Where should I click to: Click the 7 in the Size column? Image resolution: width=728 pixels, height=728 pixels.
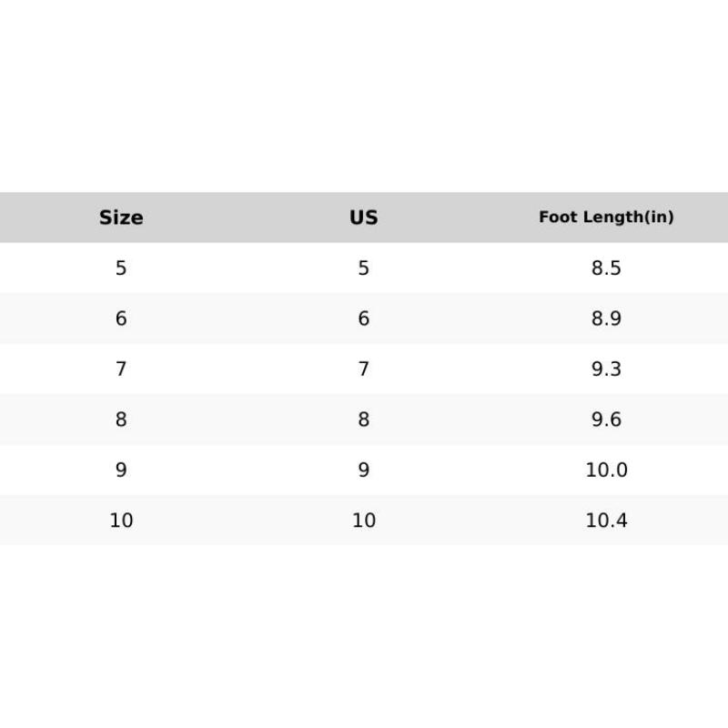[x=121, y=369]
